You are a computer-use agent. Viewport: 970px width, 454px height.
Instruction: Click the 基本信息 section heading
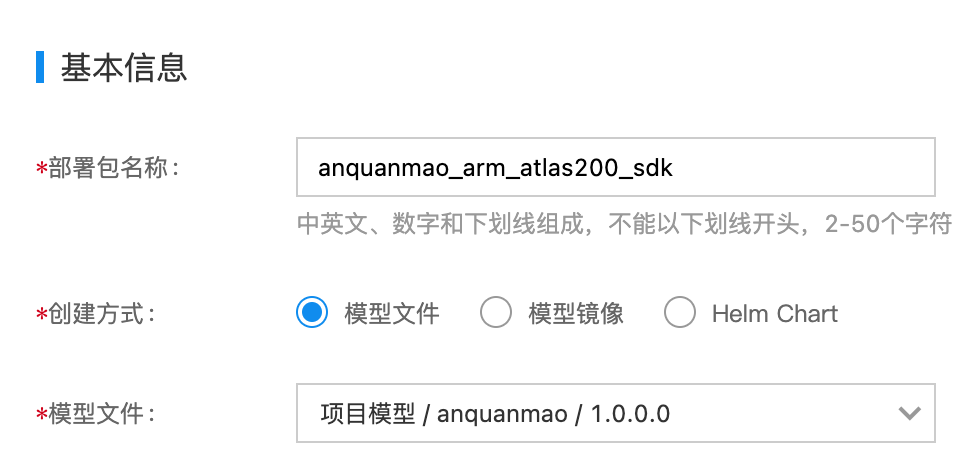tap(124, 67)
